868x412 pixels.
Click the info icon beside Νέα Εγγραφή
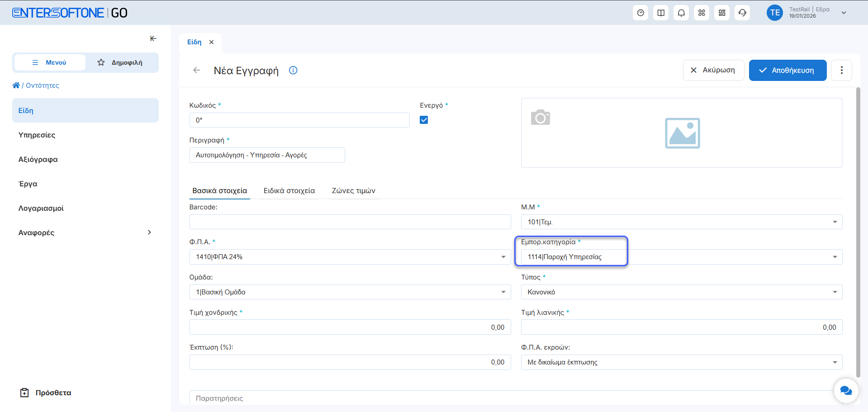pyautogui.click(x=293, y=70)
